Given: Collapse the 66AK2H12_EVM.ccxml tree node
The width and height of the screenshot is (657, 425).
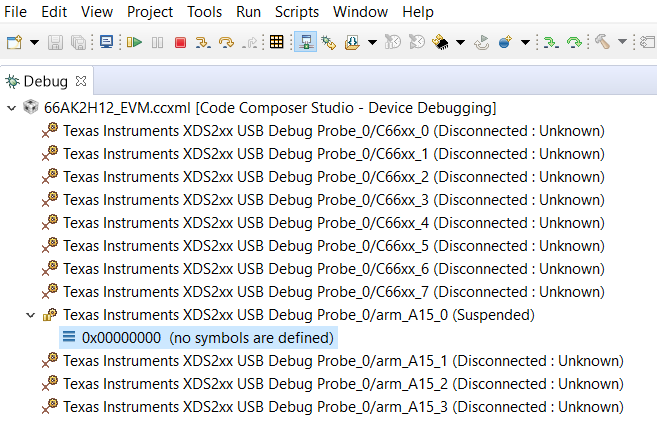Looking at the screenshot, I should [11, 107].
